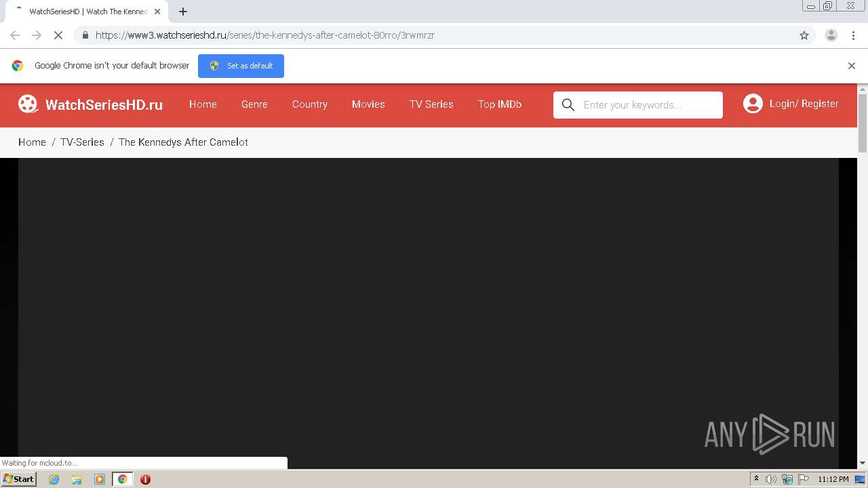Open Top IMDb listing

[x=500, y=104]
